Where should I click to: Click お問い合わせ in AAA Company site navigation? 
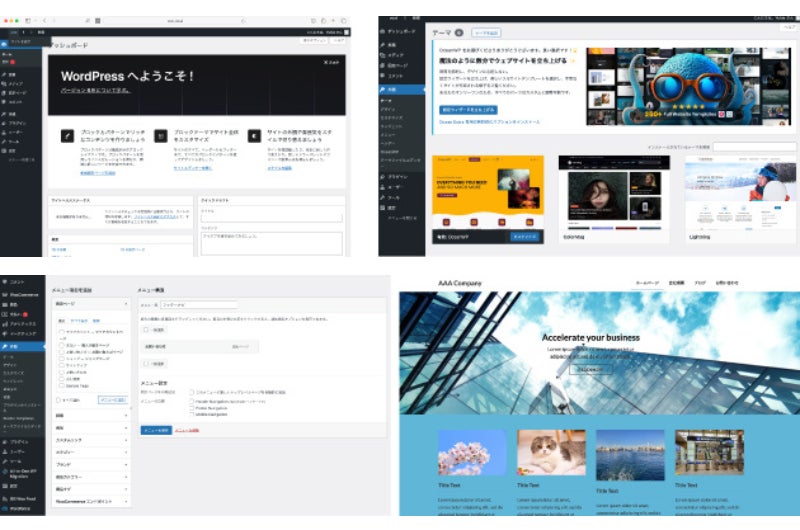(x=727, y=283)
